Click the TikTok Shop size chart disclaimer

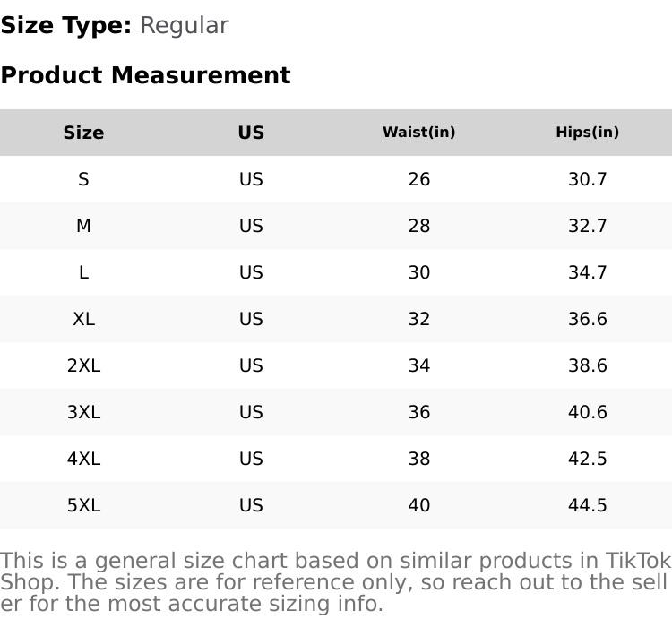tap(335, 582)
